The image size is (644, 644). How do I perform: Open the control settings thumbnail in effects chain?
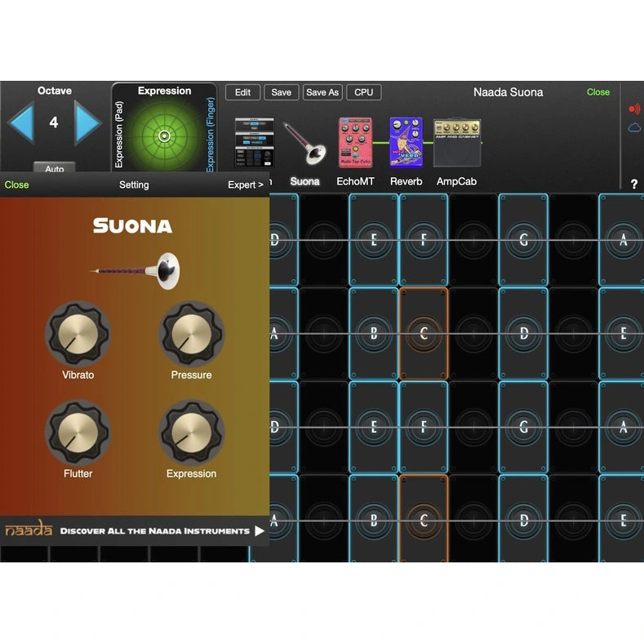[254, 143]
